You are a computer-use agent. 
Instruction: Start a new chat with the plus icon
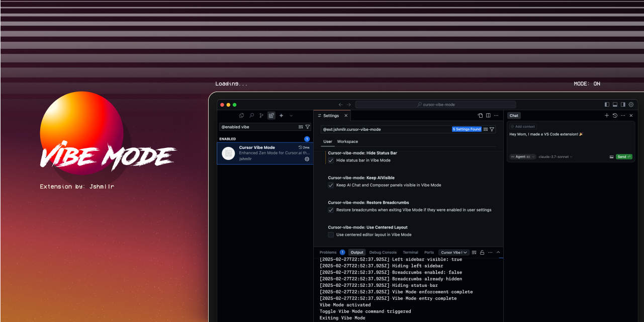[x=607, y=115]
